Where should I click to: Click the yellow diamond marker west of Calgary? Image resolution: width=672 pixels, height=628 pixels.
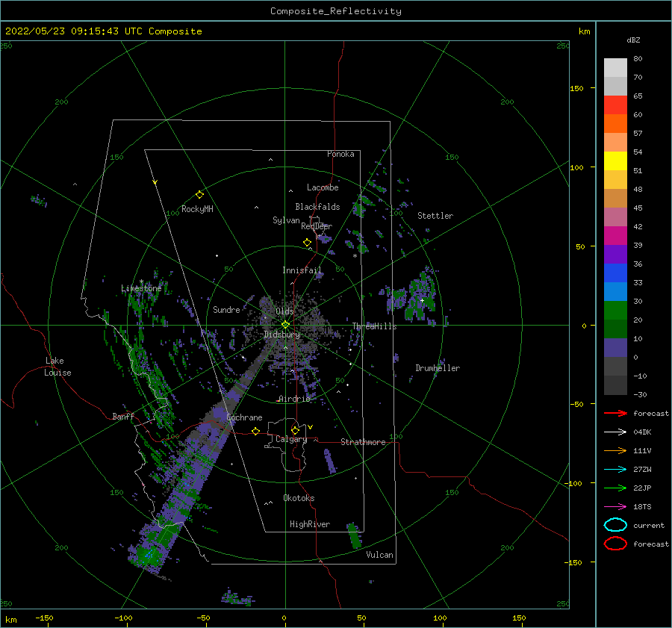click(x=256, y=432)
